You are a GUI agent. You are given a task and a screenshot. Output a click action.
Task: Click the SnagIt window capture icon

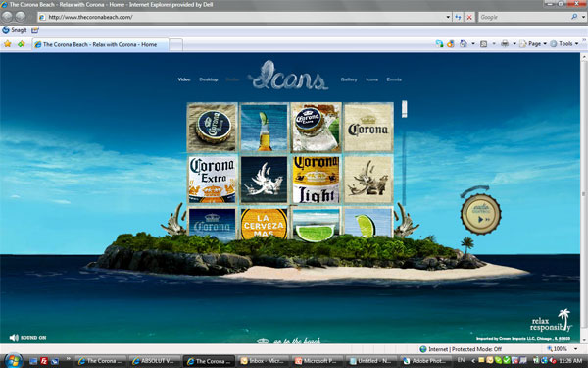35,30
